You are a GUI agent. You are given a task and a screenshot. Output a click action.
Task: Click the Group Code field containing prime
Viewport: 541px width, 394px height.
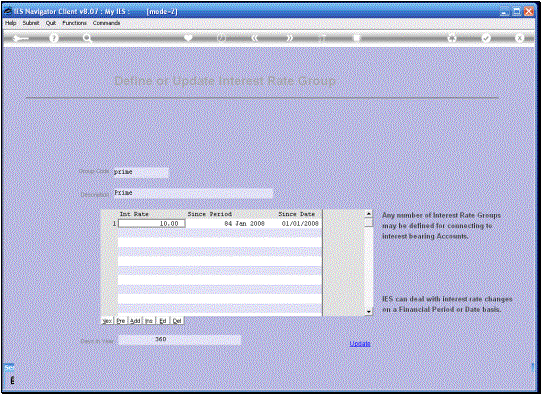[141, 172]
